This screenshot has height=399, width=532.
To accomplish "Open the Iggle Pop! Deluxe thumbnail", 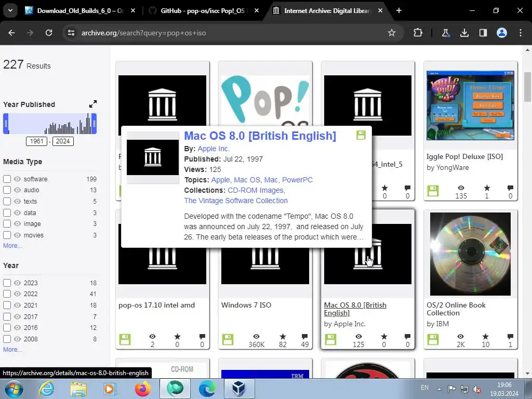I will click(x=470, y=105).
